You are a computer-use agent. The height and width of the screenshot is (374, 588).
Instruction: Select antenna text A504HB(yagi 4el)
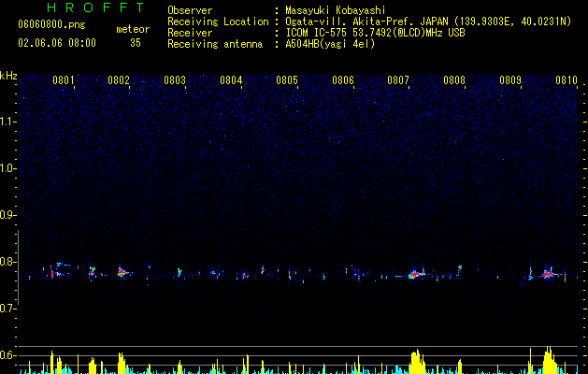point(330,44)
